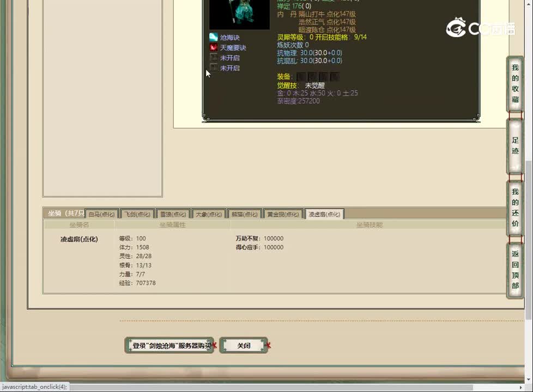Click the down arrow of the vertical scrollbar
This screenshot has width=533, height=392.
click(x=528, y=379)
